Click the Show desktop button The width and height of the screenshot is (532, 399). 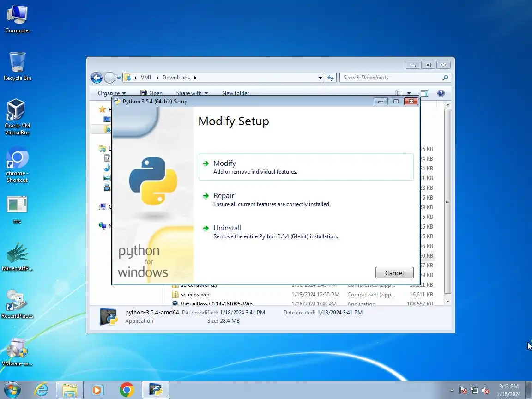click(x=529, y=390)
